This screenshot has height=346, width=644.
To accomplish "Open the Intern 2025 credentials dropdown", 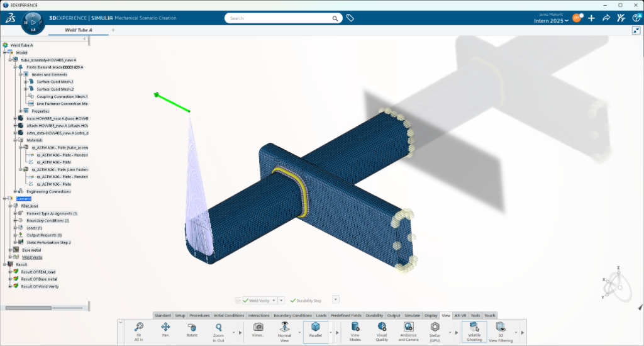I will pyautogui.click(x=551, y=21).
